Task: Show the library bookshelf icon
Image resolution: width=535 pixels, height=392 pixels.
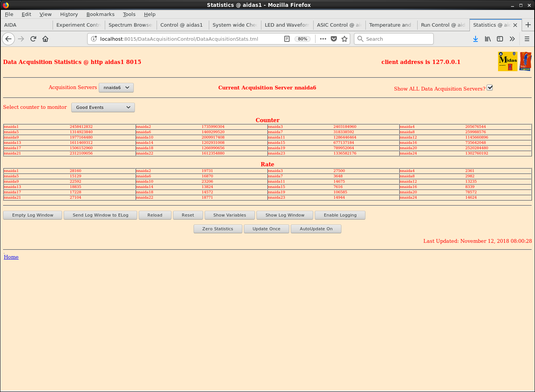Action: [x=488, y=39]
